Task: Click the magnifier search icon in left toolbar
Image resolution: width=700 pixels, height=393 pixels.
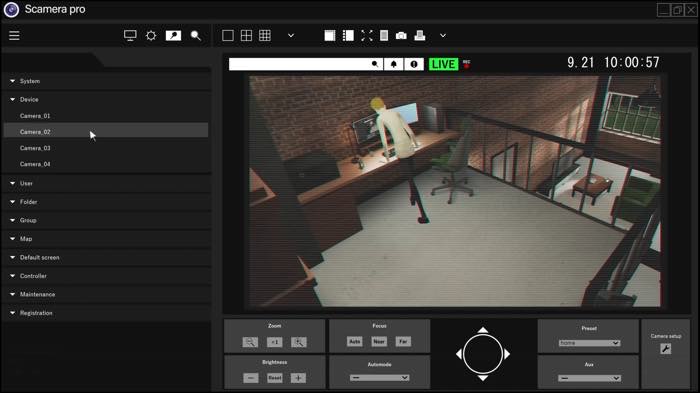Action: pyautogui.click(x=196, y=35)
